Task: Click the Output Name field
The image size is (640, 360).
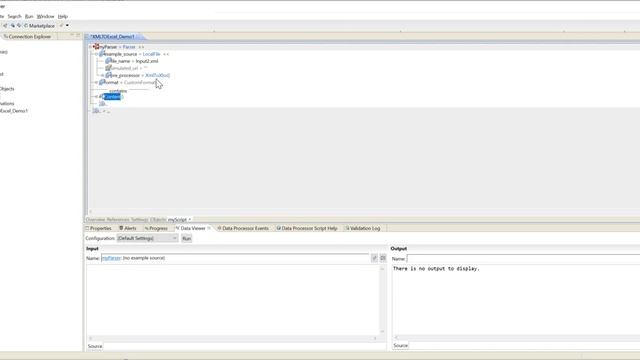Action: pyautogui.click(x=523, y=258)
